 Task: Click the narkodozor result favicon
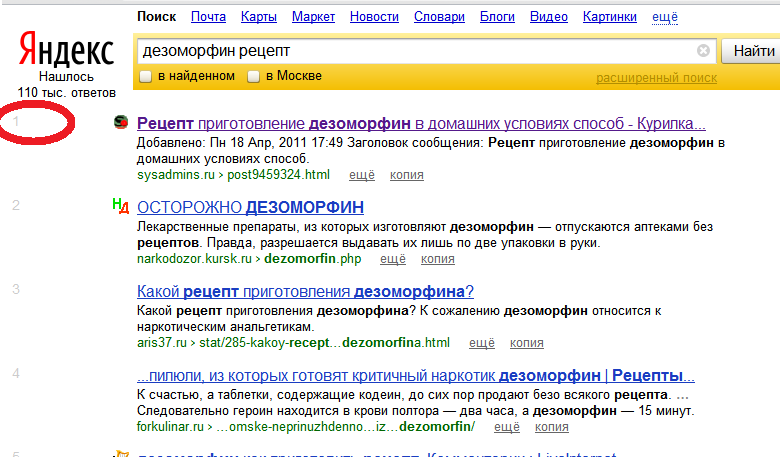(120, 205)
